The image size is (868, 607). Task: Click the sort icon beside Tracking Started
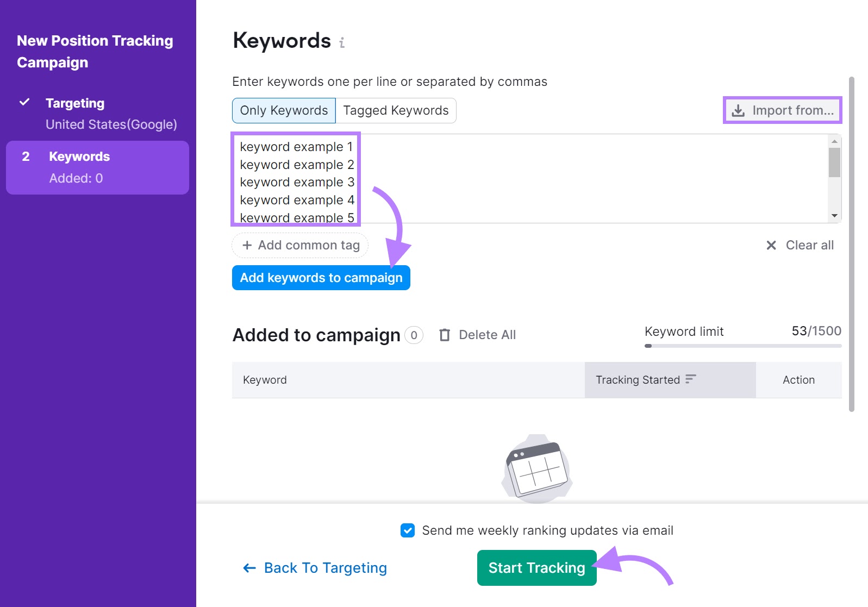pyautogui.click(x=690, y=379)
